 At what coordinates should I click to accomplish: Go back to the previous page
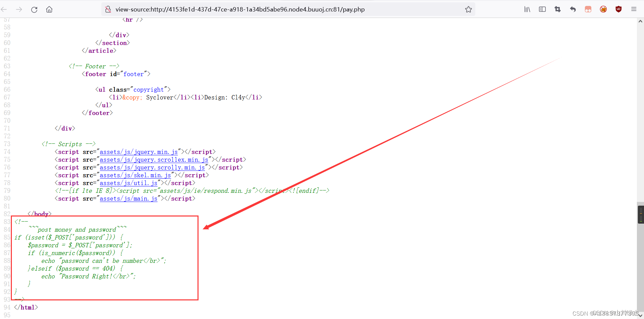tap(4, 9)
